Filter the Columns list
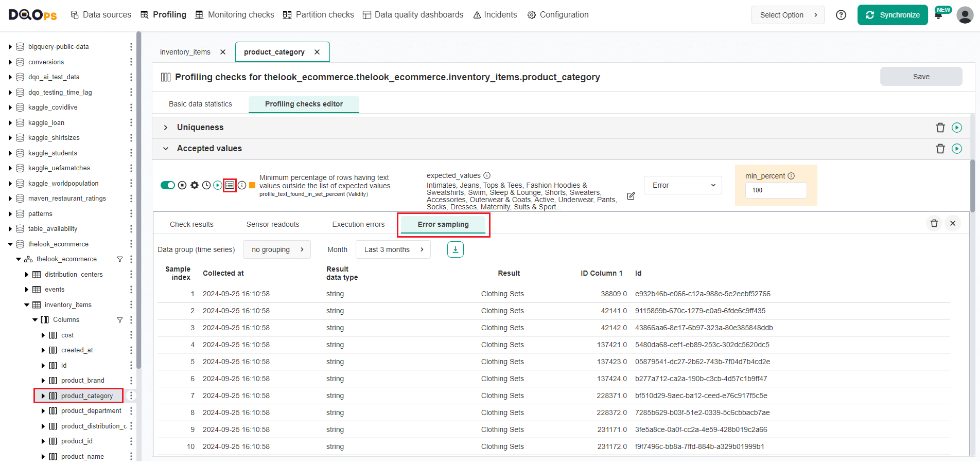 (120, 320)
